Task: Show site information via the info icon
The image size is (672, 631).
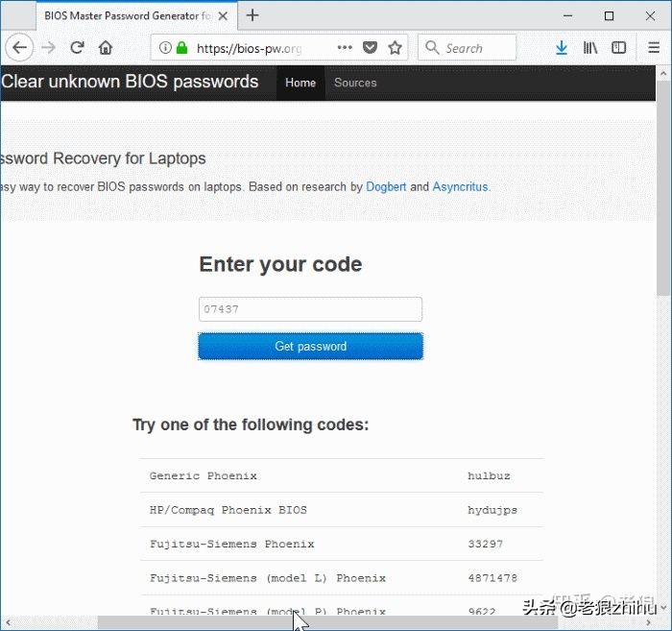Action: tap(165, 48)
